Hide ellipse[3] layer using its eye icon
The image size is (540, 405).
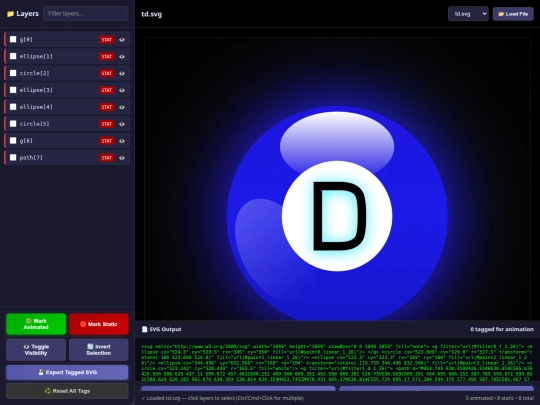pyautogui.click(x=122, y=90)
